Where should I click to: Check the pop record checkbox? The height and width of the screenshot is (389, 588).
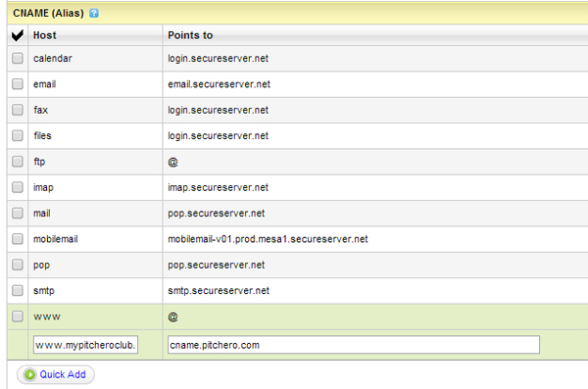[18, 265]
